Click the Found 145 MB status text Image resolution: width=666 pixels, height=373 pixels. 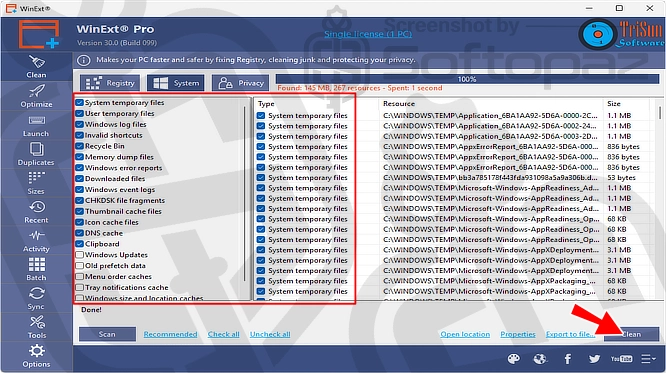click(360, 88)
